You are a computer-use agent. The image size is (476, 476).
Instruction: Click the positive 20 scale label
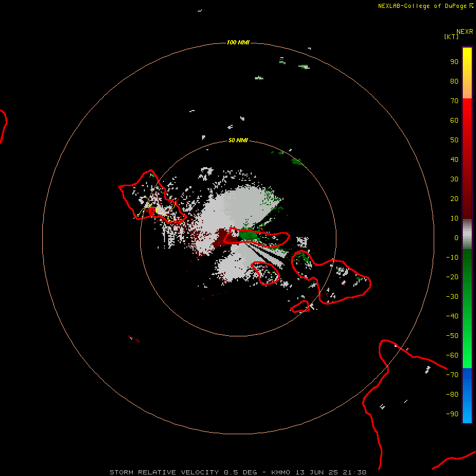tap(454, 198)
